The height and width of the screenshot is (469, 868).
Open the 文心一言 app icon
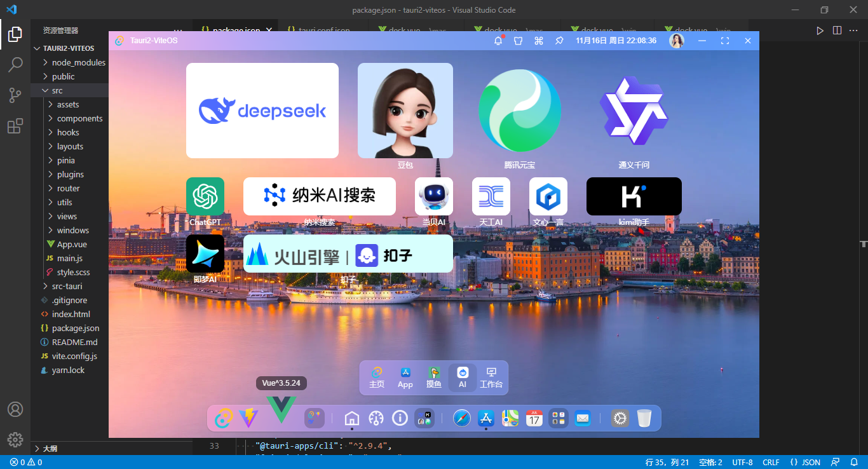point(548,196)
